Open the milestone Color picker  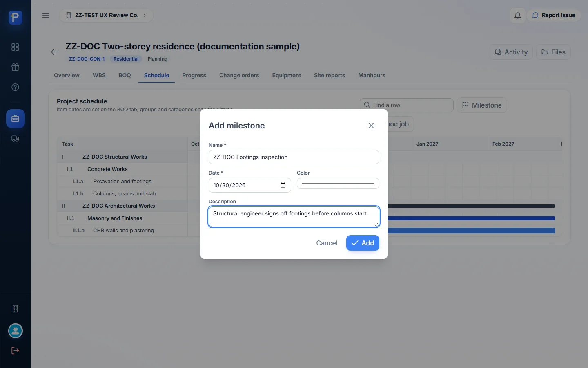[338, 184]
